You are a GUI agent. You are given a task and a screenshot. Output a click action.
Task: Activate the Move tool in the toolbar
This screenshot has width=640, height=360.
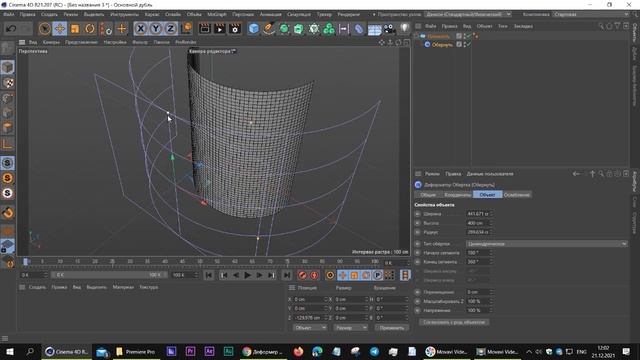click(60, 29)
